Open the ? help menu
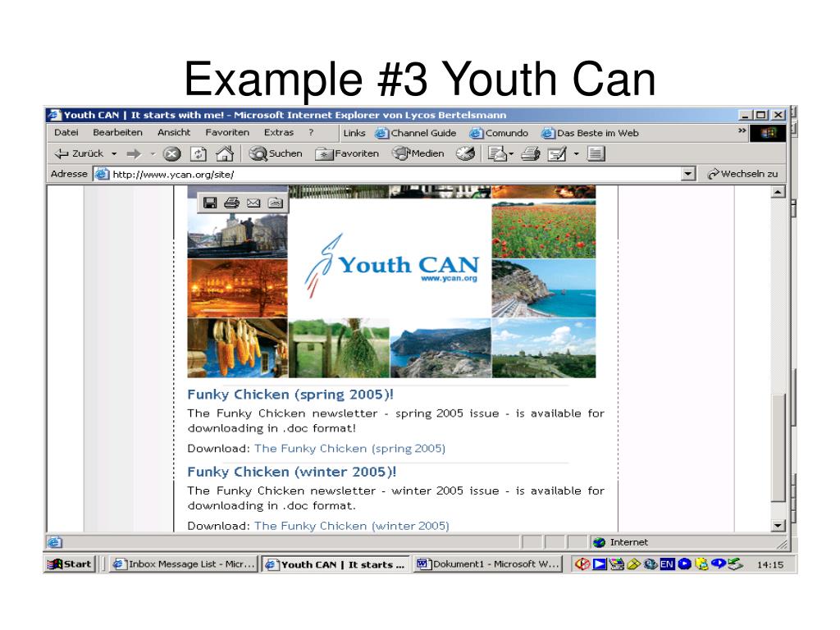The image size is (840, 630). tap(311, 132)
